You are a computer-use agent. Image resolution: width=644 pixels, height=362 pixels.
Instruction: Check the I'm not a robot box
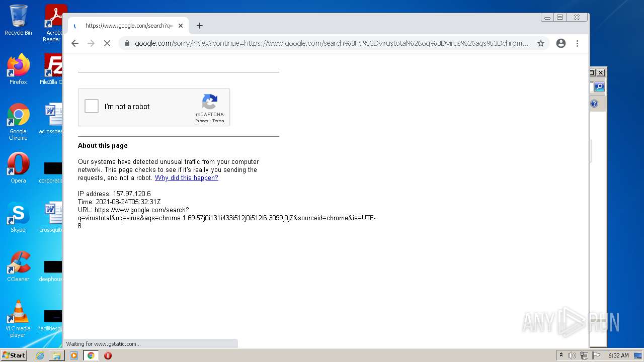(92, 106)
